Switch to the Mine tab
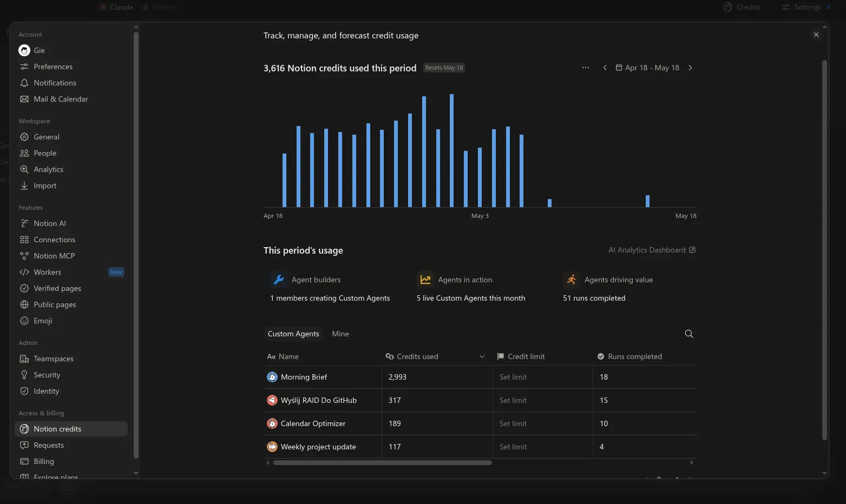 pyautogui.click(x=340, y=334)
